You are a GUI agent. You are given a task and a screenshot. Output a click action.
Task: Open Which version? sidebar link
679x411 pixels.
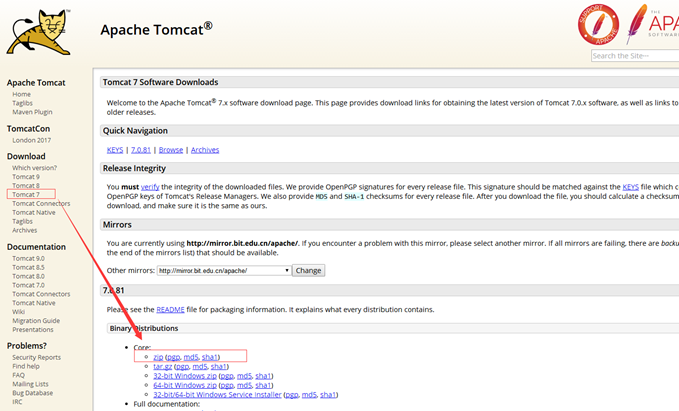[x=34, y=168]
